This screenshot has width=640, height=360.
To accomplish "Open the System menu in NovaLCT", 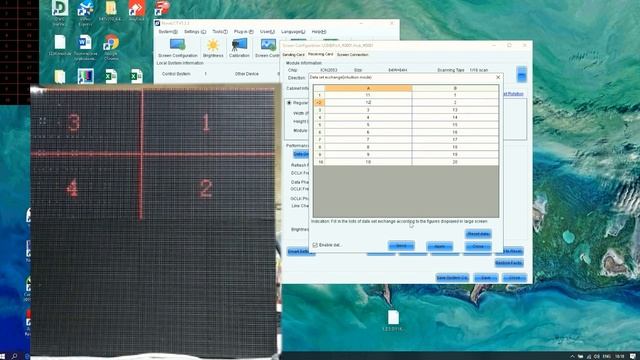I will [x=168, y=31].
